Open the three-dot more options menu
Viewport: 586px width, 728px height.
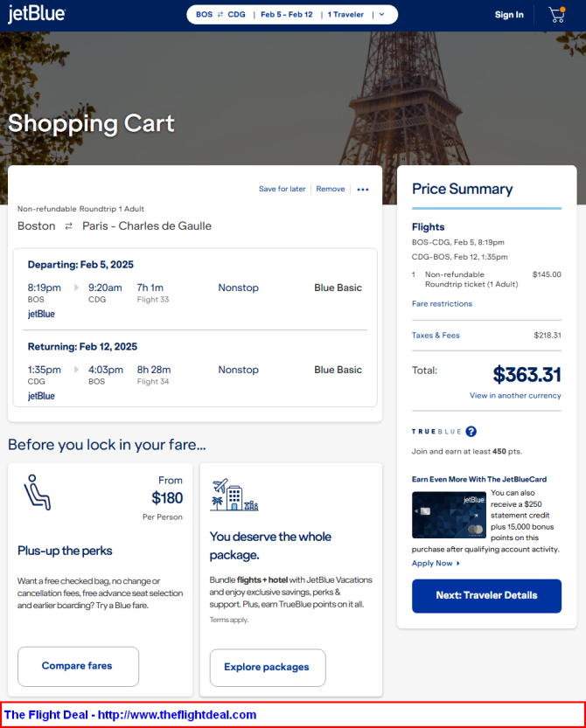click(363, 190)
